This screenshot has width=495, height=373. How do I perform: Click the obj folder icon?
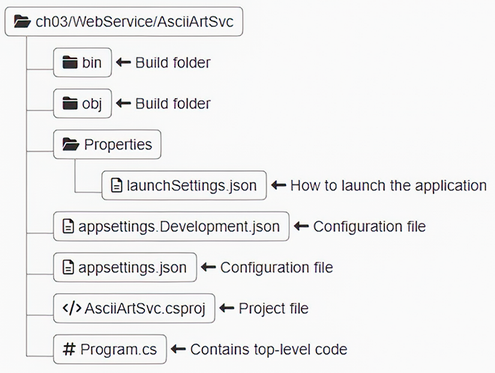[70, 103]
